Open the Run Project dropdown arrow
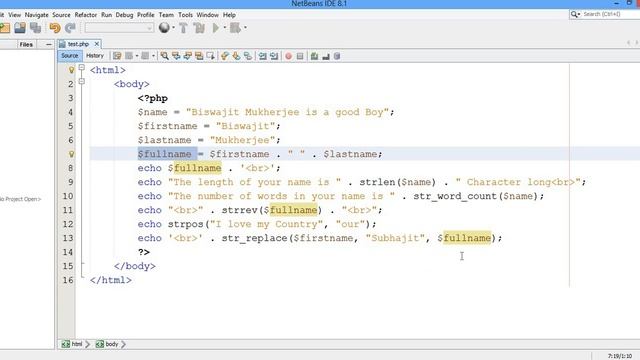Screen dimensions: 640x360 point(224,28)
